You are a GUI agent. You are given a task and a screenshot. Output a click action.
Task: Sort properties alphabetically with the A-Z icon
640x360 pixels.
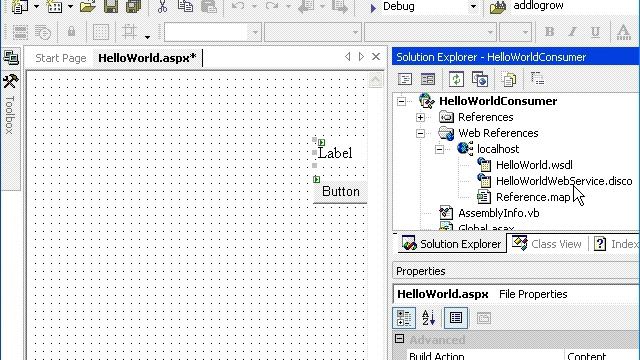429,318
